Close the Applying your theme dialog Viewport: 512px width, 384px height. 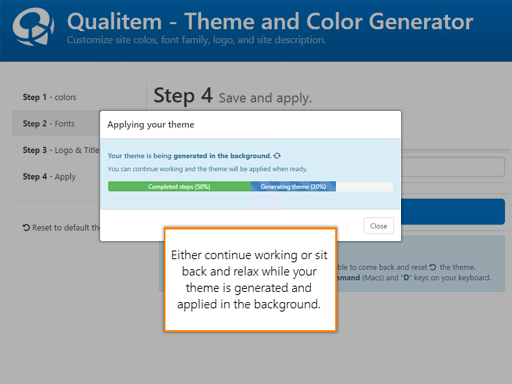[x=378, y=226]
